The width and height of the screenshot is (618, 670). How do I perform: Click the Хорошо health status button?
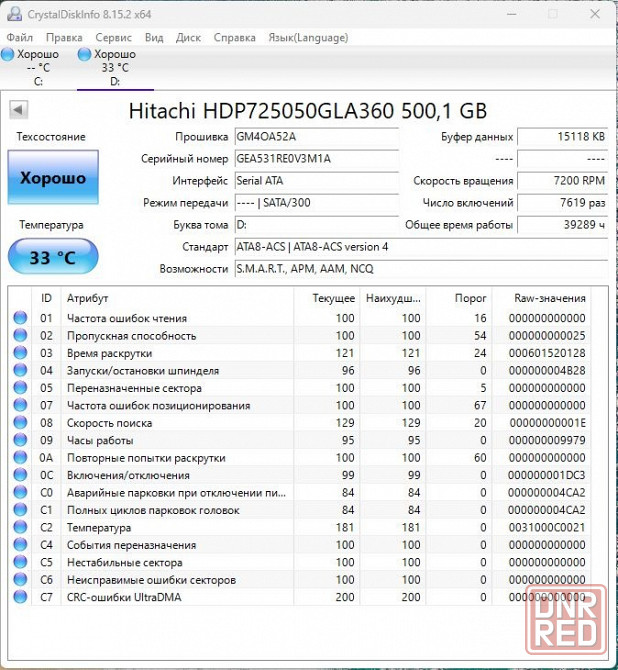click(x=53, y=178)
